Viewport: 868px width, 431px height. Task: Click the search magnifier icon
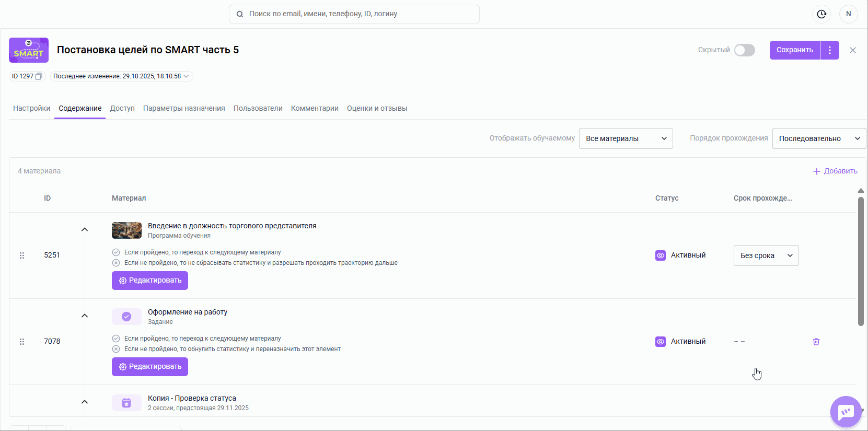(x=240, y=14)
